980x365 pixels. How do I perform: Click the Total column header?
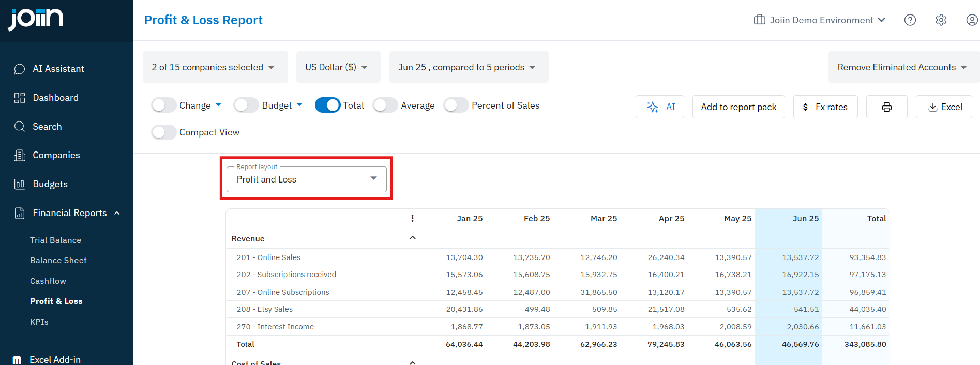(x=877, y=218)
